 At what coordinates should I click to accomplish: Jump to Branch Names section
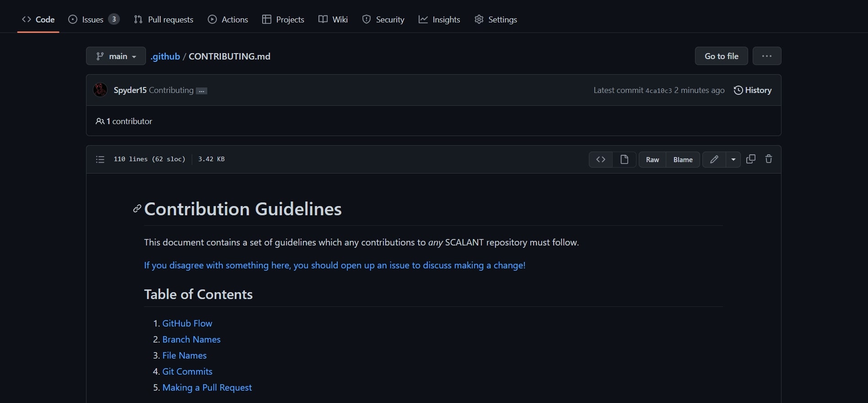coord(191,339)
